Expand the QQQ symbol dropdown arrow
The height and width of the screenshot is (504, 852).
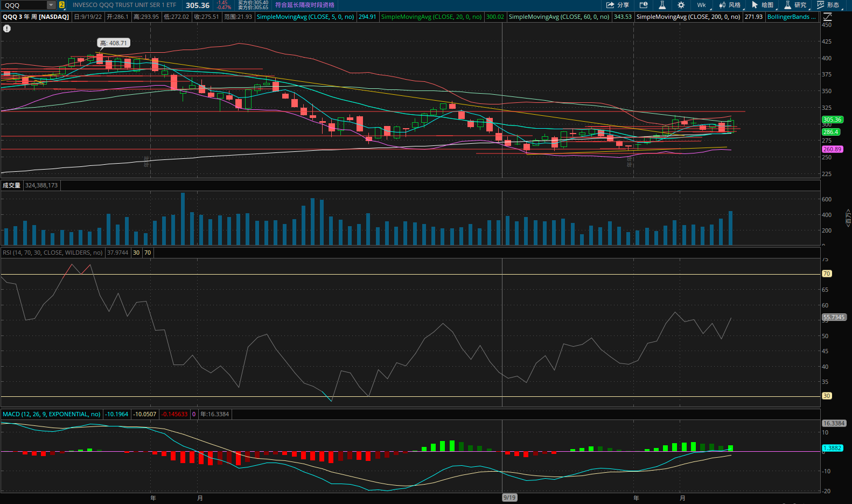tap(51, 5)
